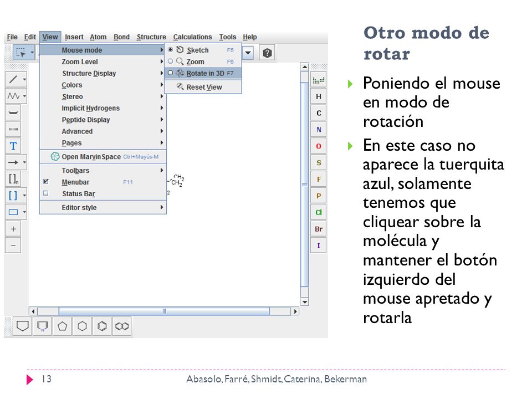Insert the pyrrole N-ring template
Screen dimensions: 532x399
[43, 326]
